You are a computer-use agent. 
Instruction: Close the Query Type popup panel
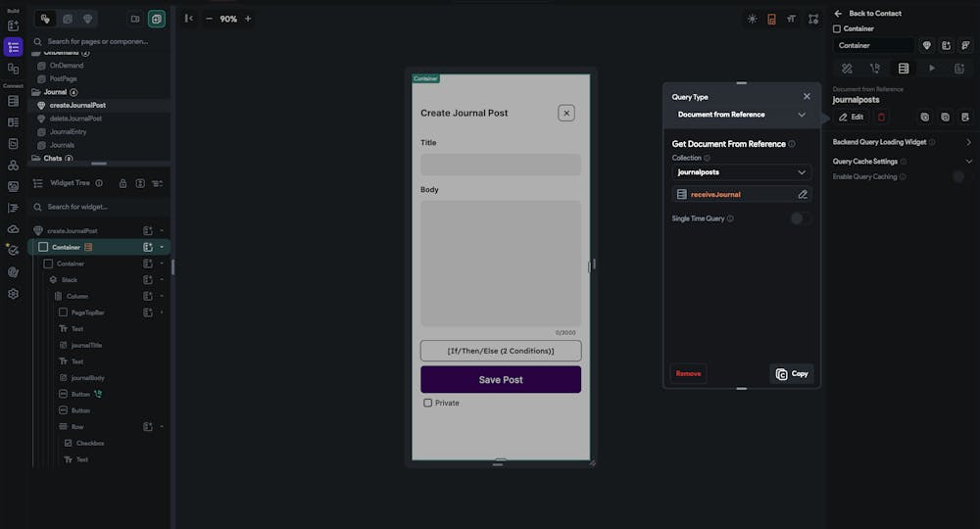tap(807, 96)
